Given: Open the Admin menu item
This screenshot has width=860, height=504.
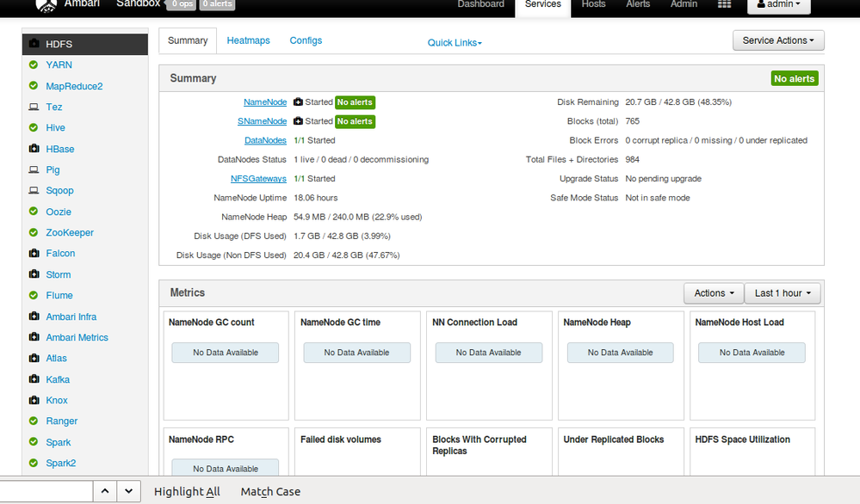Looking at the screenshot, I should (x=684, y=4).
